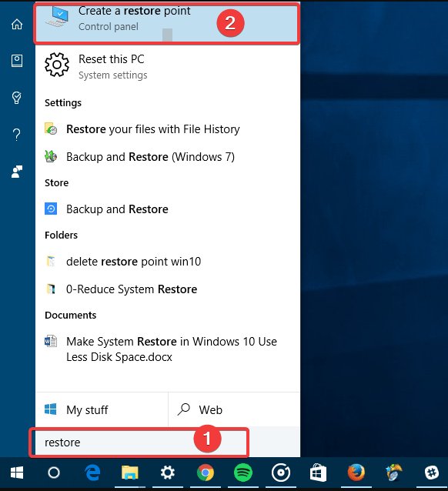Viewport: 448px width, 491px height.
Task: Open the Cortana Notebook icon
Action: tap(17, 61)
